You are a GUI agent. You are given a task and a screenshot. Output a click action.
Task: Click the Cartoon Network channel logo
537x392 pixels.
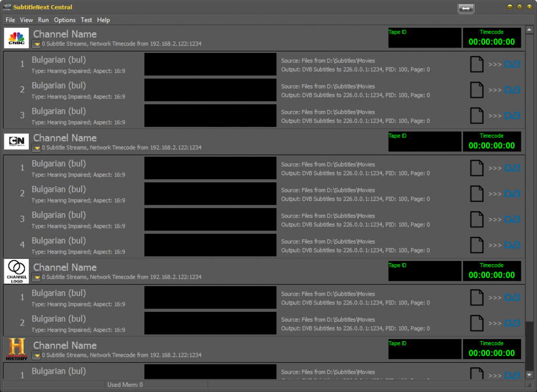point(16,141)
